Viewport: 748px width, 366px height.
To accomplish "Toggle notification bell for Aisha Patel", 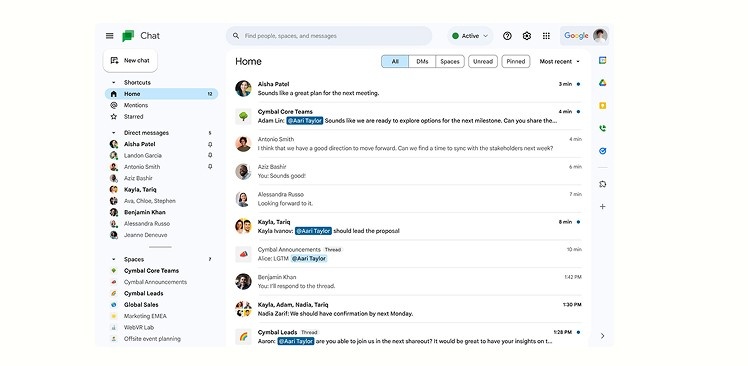I will pos(210,144).
